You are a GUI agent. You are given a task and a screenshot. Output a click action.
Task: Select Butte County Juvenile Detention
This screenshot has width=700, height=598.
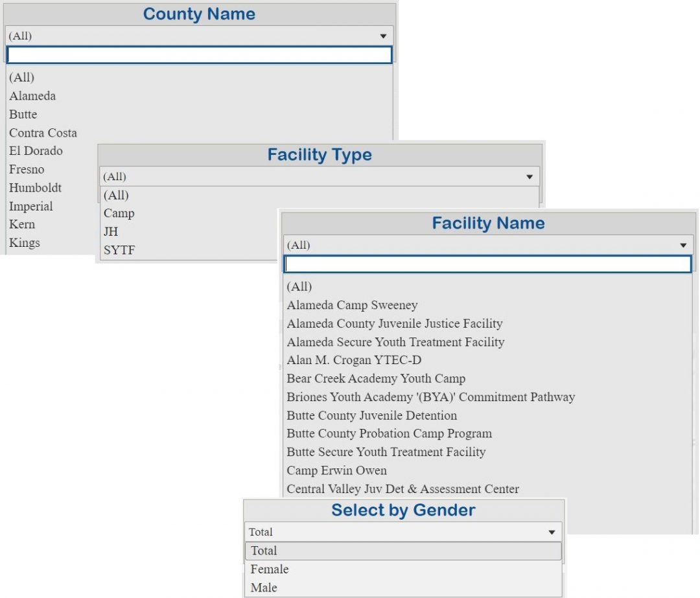[x=372, y=415]
